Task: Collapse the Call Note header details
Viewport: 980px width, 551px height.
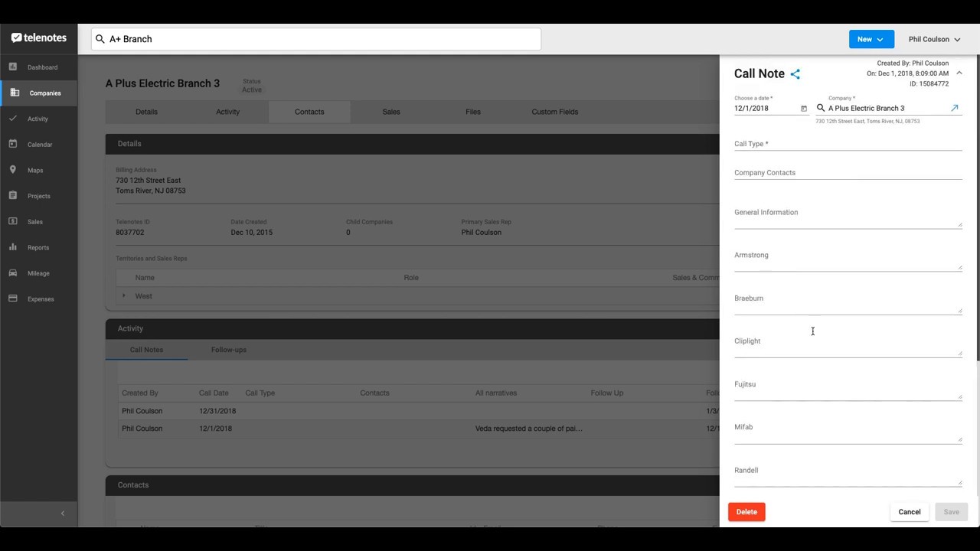Action: [x=959, y=73]
